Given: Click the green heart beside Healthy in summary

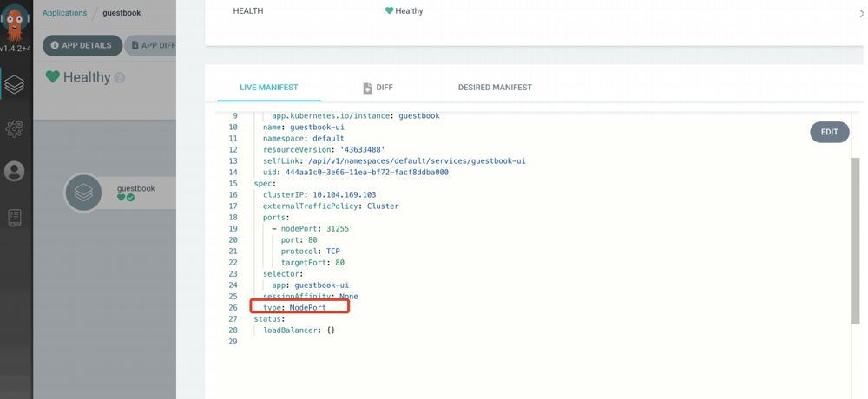Looking at the screenshot, I should 389,10.
